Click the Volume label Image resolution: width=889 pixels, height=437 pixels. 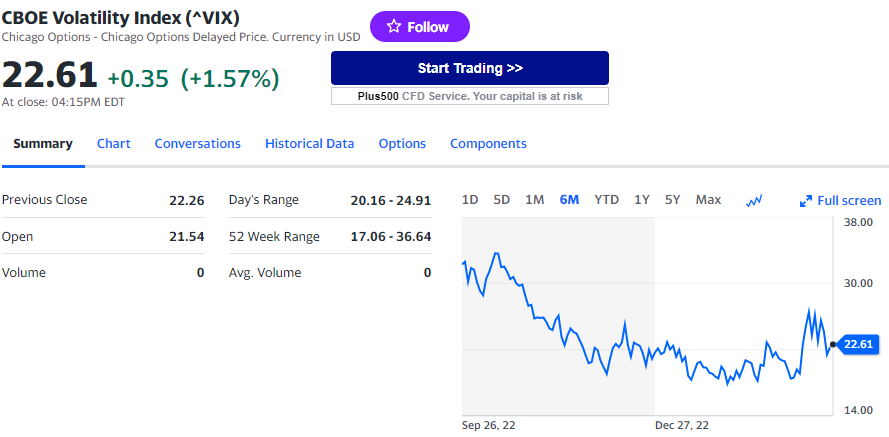click(x=24, y=273)
